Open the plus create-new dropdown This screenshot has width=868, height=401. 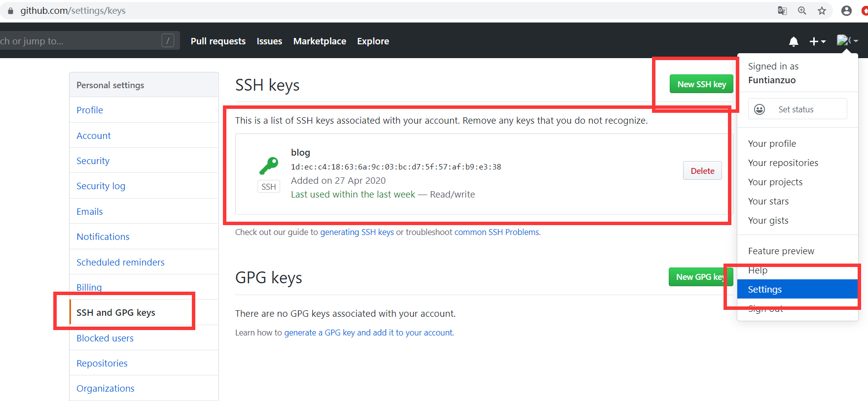(x=817, y=42)
